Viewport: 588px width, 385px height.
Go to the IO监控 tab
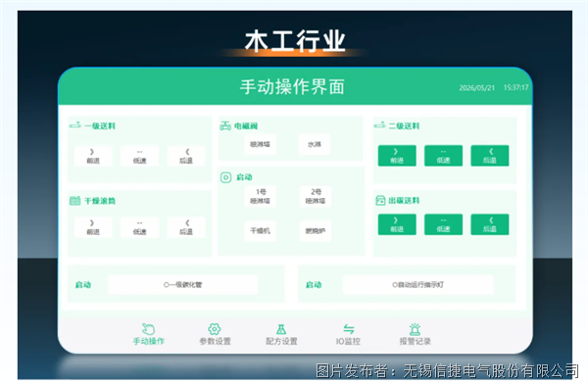pos(348,334)
